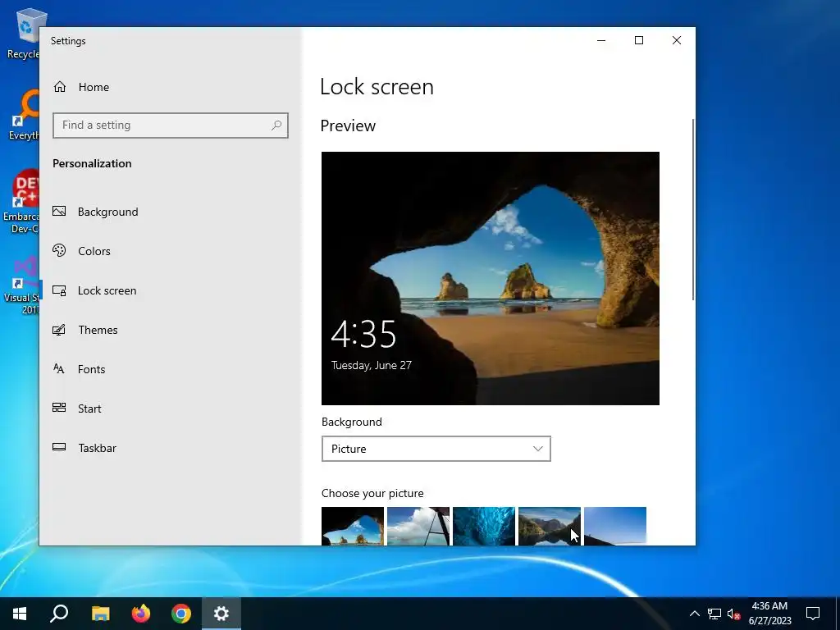Click the Fonts AA icon
Viewport: 840px width, 630px height.
[59, 368]
